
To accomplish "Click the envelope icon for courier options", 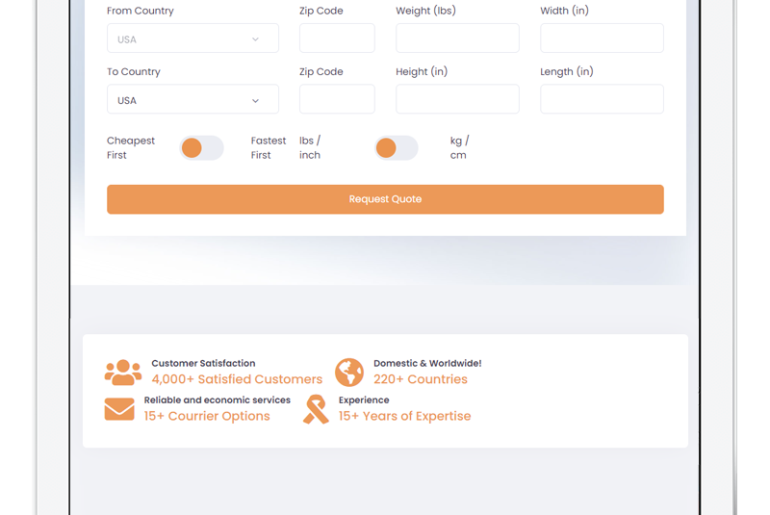I will click(119, 409).
